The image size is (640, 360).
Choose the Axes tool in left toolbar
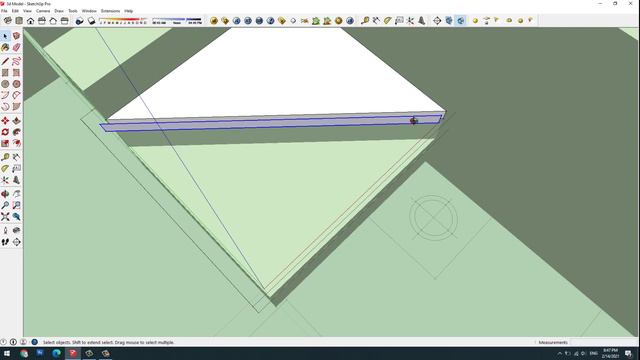(5, 180)
